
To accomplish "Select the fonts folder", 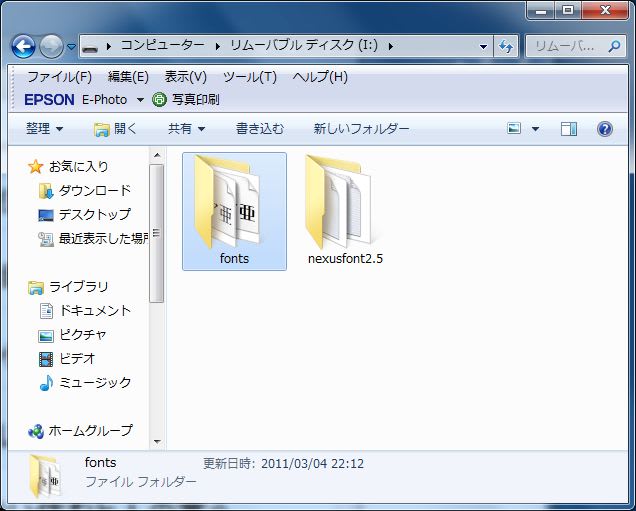I will (234, 211).
